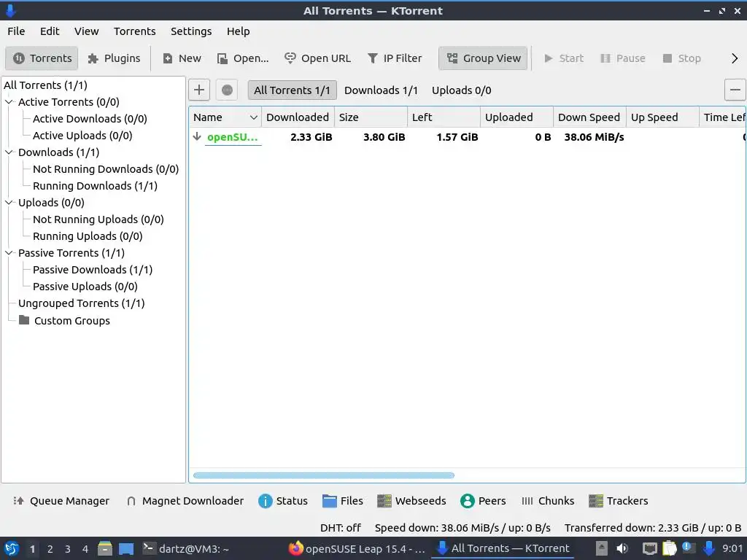747x560 pixels.
Task: Select All Torrents (1/1) in the tree
Action: coord(45,85)
